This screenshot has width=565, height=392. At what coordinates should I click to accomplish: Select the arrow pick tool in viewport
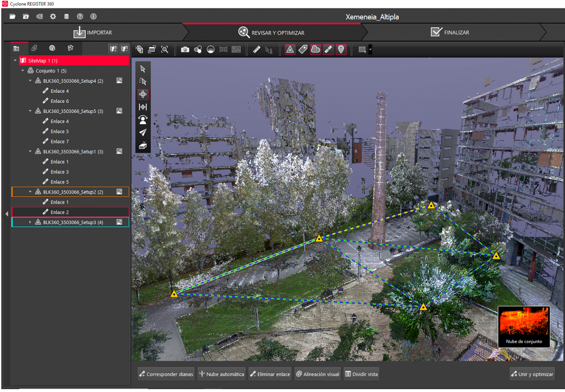tap(143, 69)
